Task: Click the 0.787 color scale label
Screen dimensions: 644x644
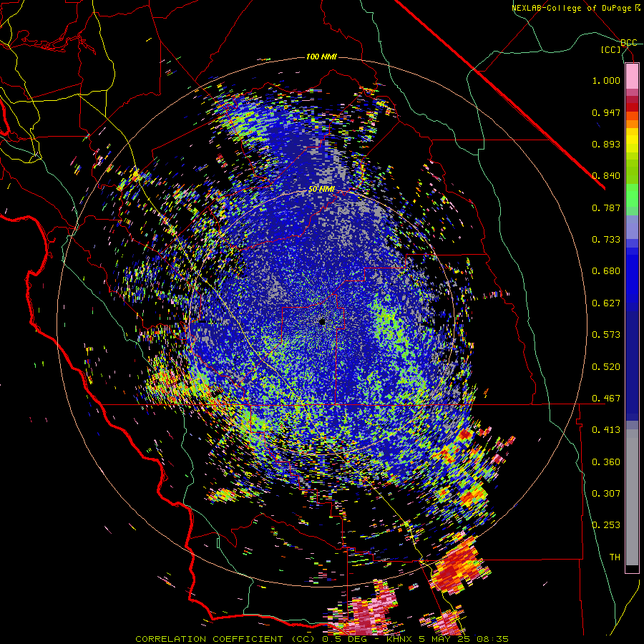Action: point(606,208)
